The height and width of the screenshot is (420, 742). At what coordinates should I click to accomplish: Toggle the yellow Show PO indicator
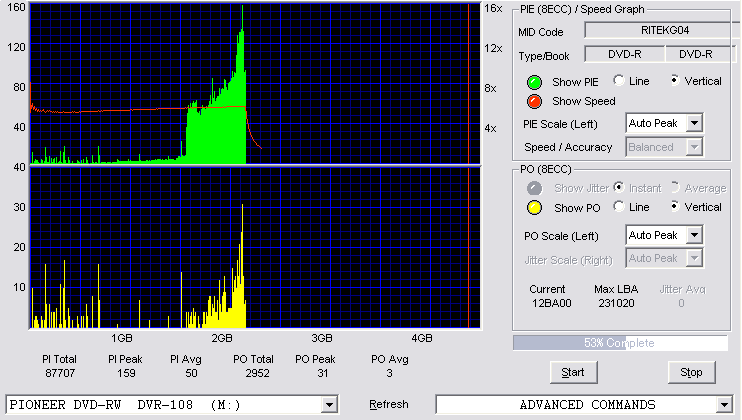534,208
